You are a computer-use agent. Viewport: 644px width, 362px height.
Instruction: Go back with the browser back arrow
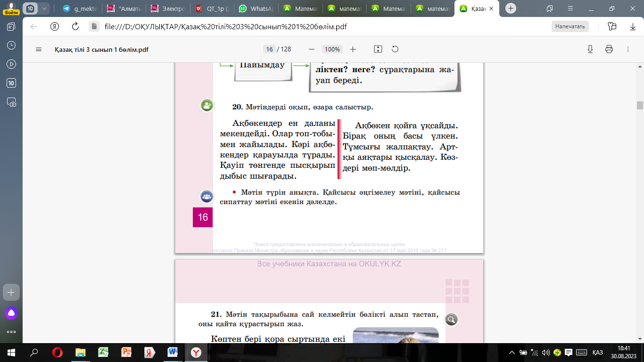34,26
